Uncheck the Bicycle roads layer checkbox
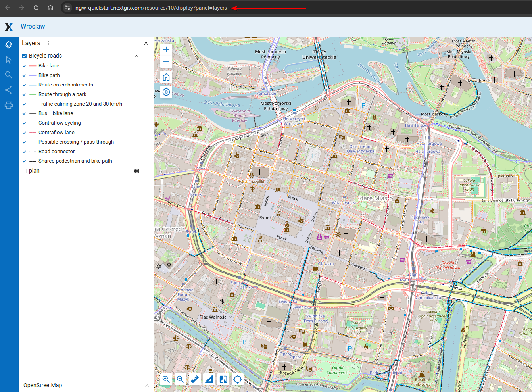The width and height of the screenshot is (532, 392). (24, 56)
